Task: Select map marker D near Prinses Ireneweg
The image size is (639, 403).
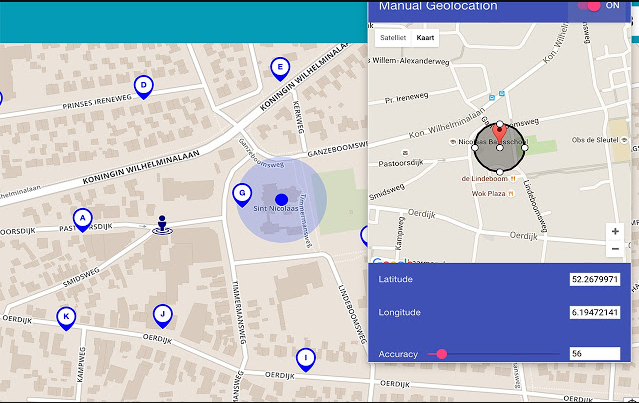Action: (x=144, y=87)
